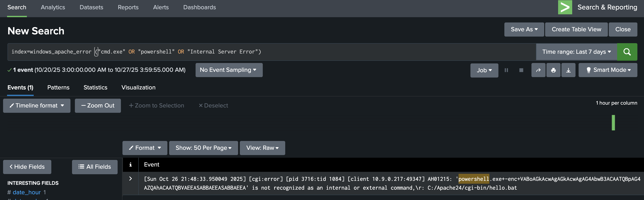Open the Time range dropdown

coord(576,52)
